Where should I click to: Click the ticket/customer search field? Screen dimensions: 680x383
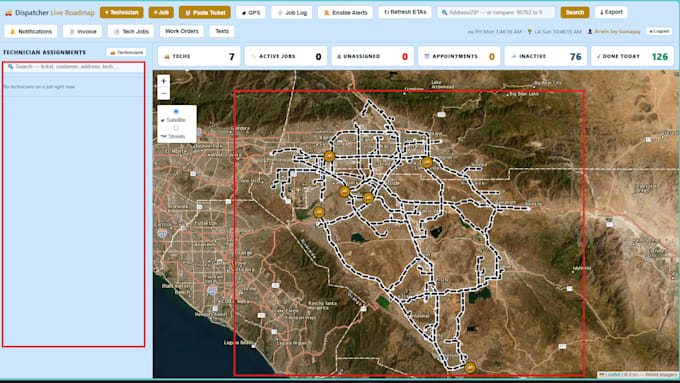point(73,67)
